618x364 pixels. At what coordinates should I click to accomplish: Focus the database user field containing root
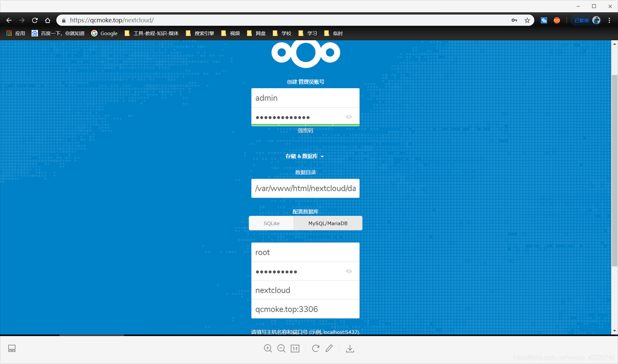305,252
